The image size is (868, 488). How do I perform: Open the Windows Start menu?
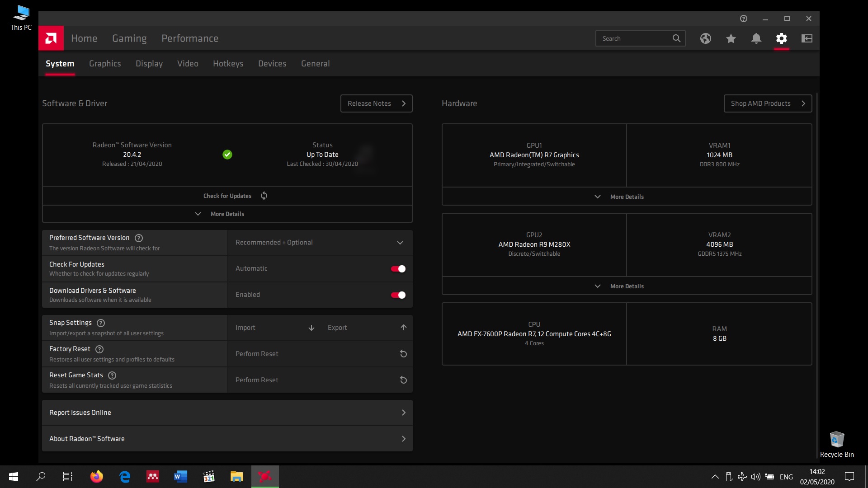[14, 477]
